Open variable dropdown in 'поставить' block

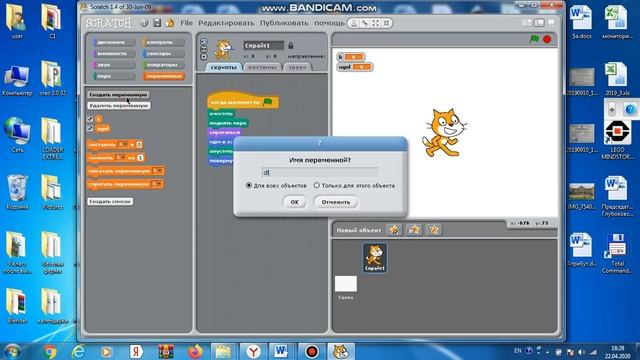click(x=123, y=144)
